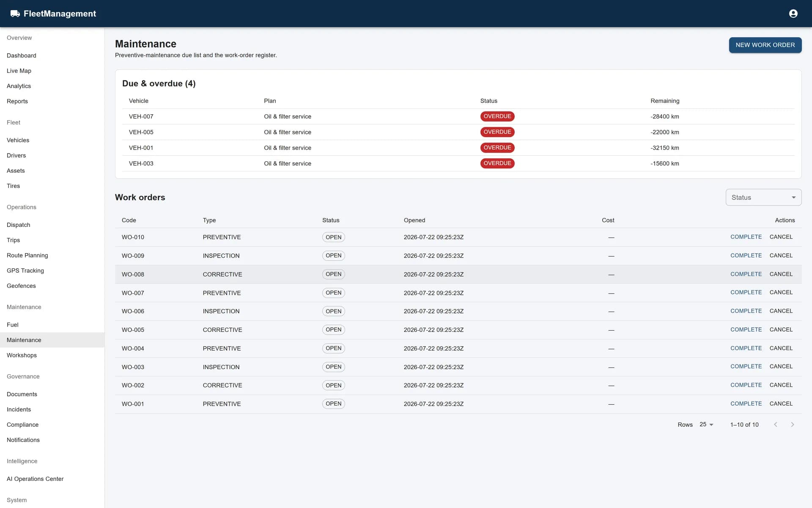Go to Documents page

click(52, 394)
